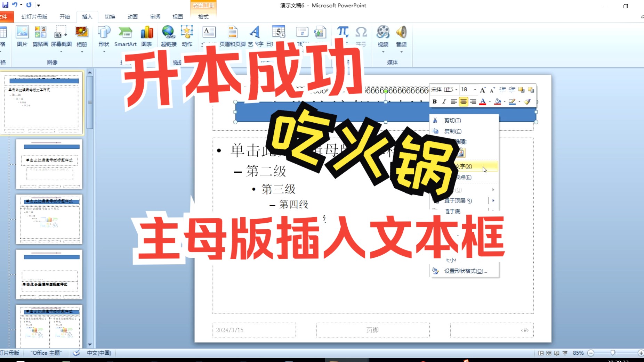Switch to the 切换 ribbon tab
The width and height of the screenshot is (644, 362).
(x=110, y=16)
